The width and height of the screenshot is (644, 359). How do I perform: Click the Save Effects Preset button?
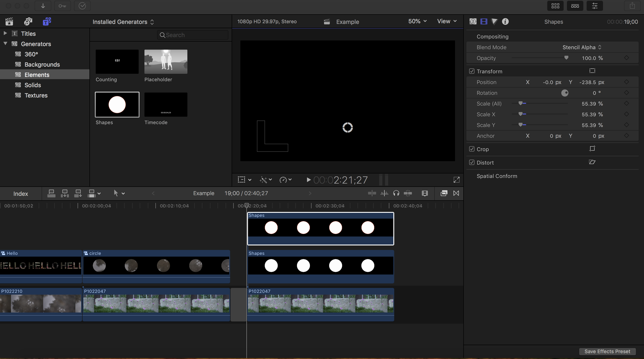coord(607,351)
